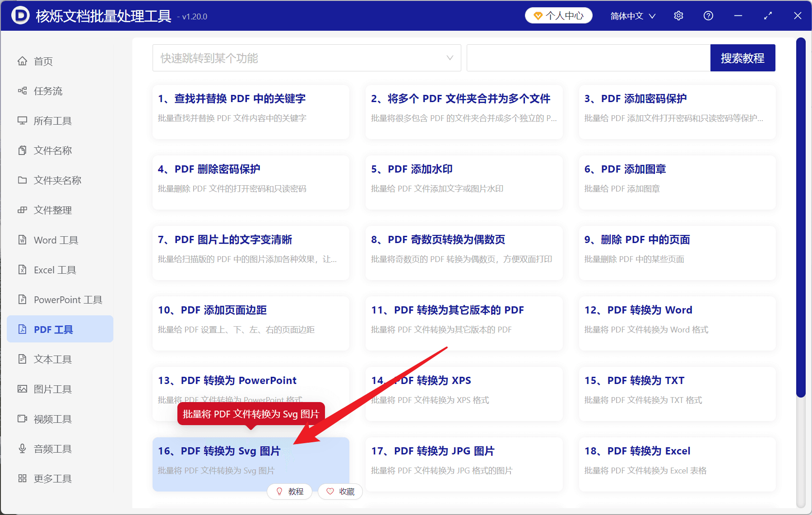Screen dimensions: 812x515
Task: Toggle 收藏 favorite for PDF 转换为 Svg
Action: click(x=340, y=492)
